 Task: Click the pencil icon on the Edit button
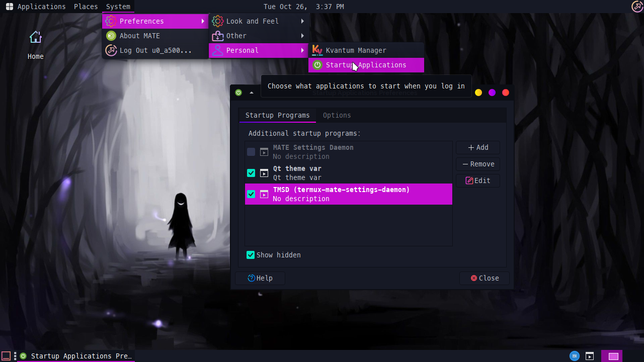pyautogui.click(x=469, y=180)
